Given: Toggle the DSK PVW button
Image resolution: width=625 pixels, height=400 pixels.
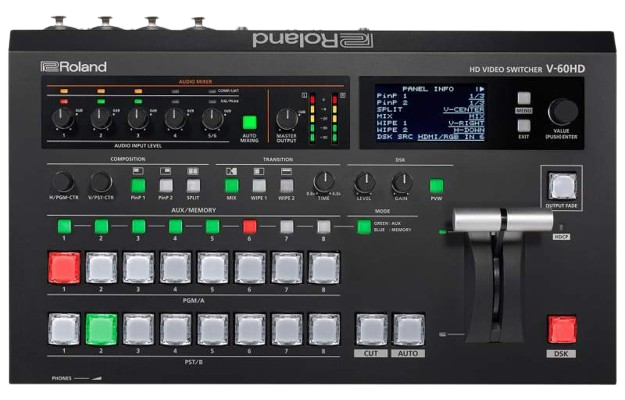Looking at the screenshot, I should point(436,185).
